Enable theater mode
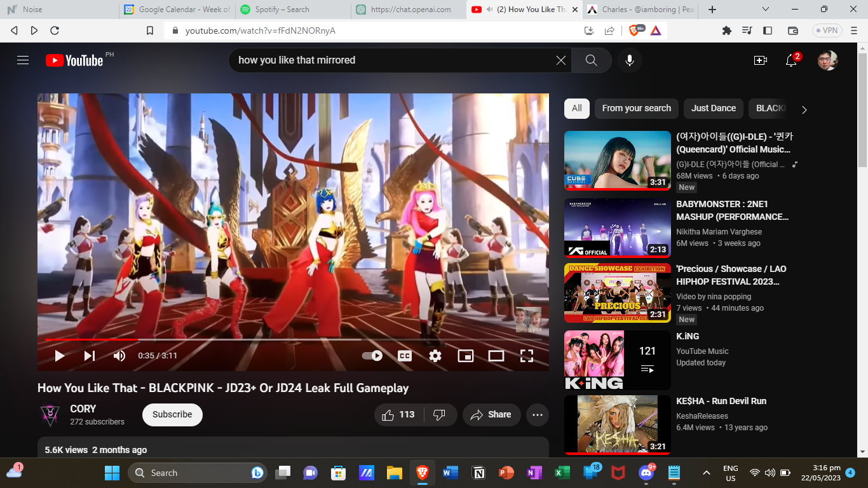Screen dimensions: 868x488 pyautogui.click(x=496, y=356)
